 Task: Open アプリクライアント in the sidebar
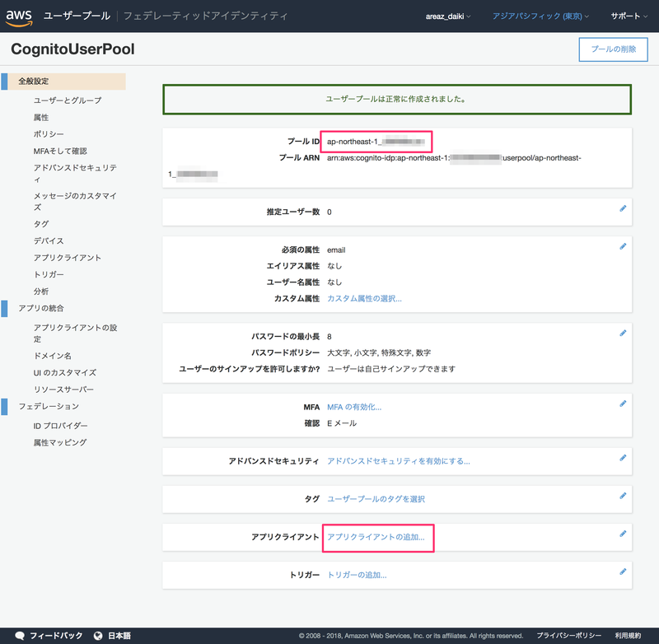click(68, 258)
